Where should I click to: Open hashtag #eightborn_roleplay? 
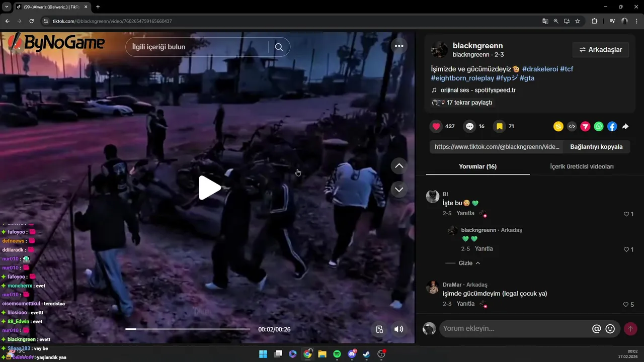point(462,78)
